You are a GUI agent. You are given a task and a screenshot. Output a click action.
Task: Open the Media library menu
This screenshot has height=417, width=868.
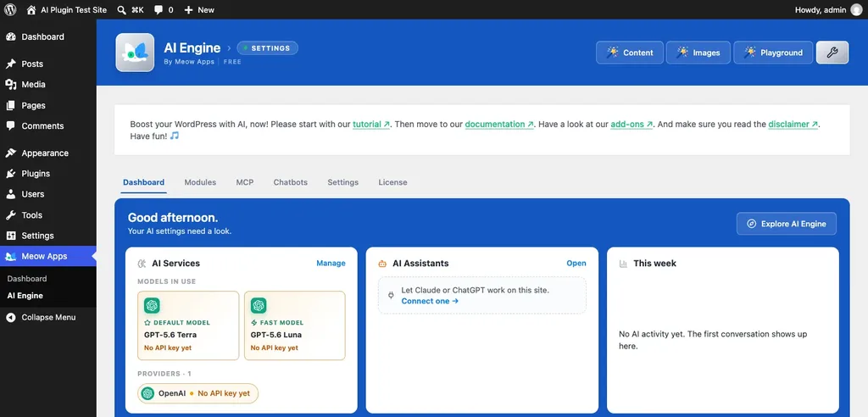pos(48,84)
